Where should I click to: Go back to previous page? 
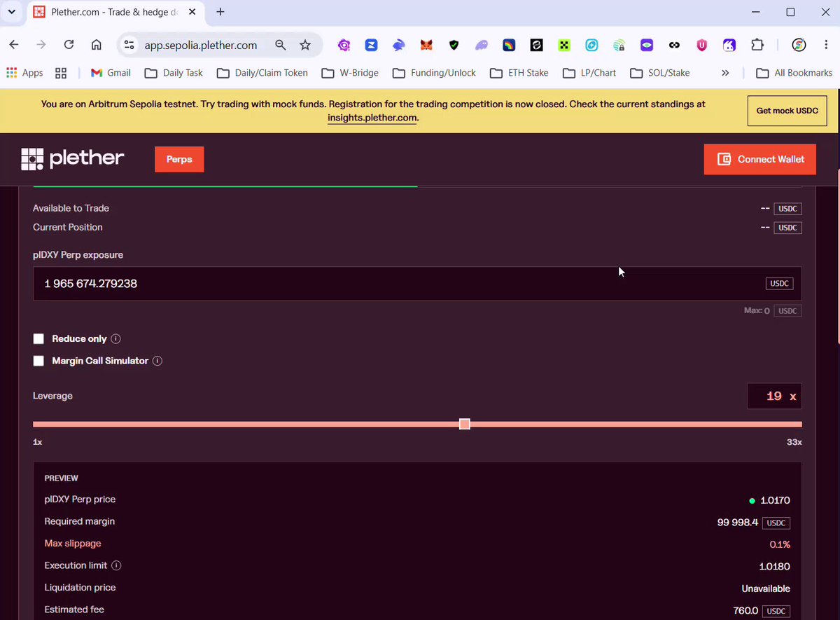[14, 45]
